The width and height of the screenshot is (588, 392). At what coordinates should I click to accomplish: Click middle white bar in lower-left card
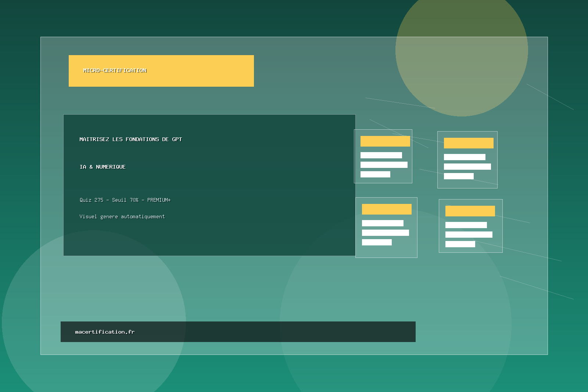click(385, 233)
